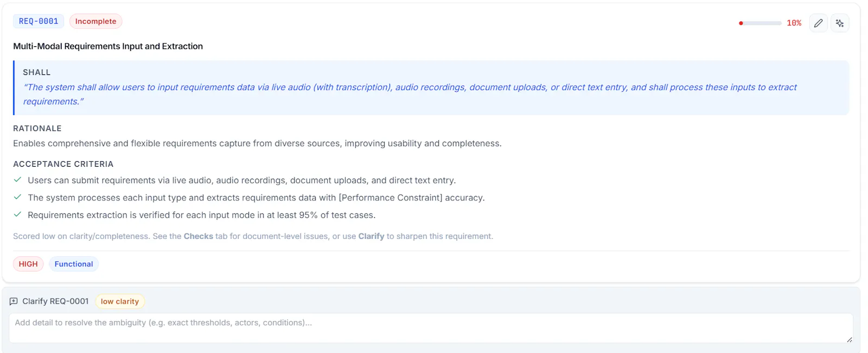Click the REQ-0001 identifier badge
Image resolution: width=868 pixels, height=353 pixels.
[39, 21]
